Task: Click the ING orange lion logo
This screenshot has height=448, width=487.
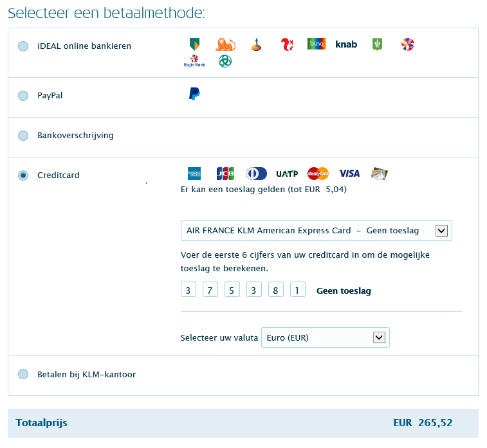Action: click(x=225, y=44)
